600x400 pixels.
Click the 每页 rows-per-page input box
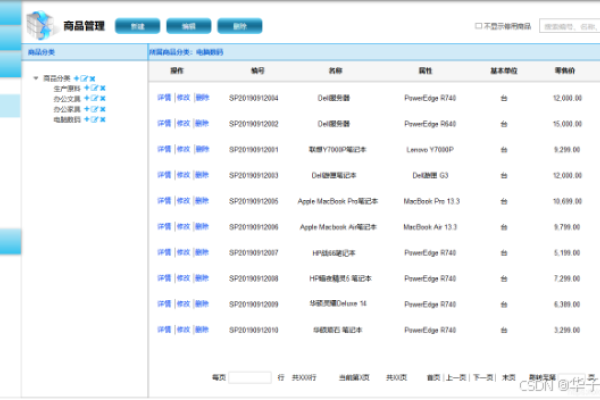[x=250, y=377]
